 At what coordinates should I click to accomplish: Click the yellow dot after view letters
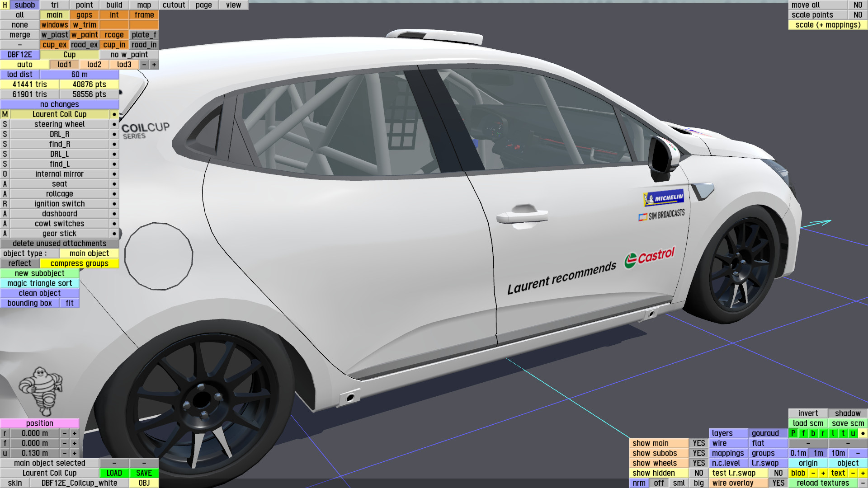click(x=863, y=433)
